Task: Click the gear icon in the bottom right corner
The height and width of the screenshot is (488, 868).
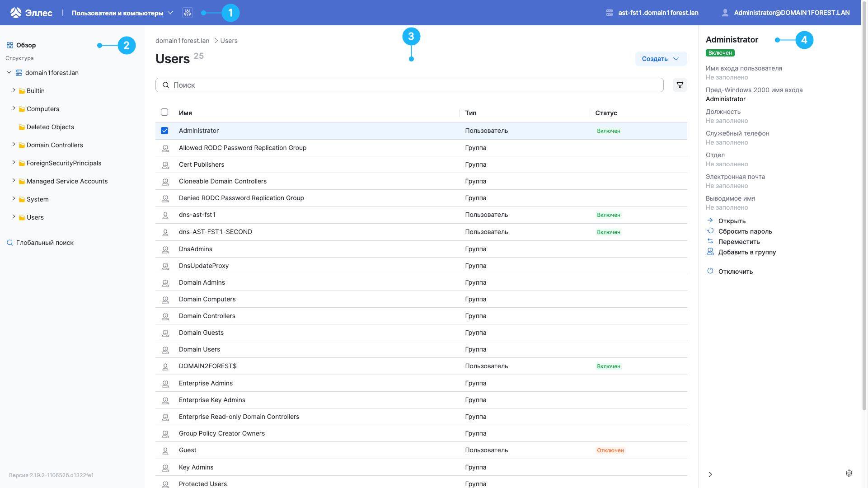Action: (849, 473)
